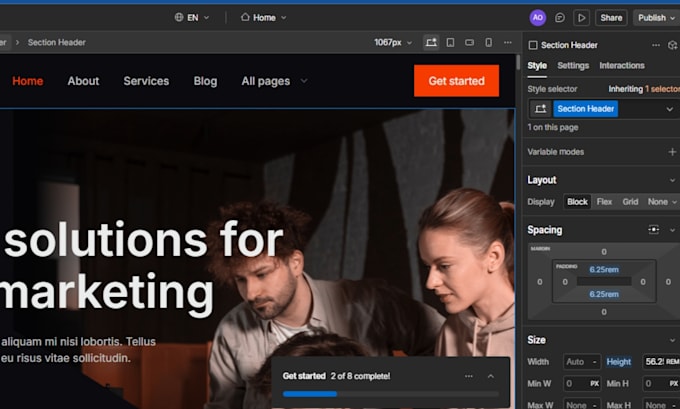Set display to Block
The height and width of the screenshot is (409, 680).
tap(577, 202)
